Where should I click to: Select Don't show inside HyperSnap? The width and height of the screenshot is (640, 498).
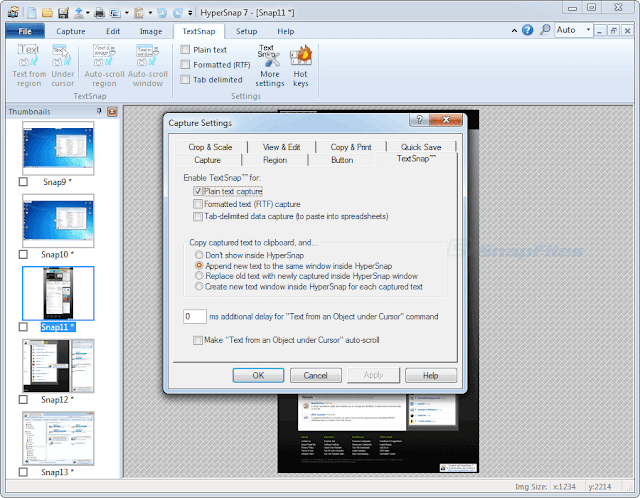(199, 255)
